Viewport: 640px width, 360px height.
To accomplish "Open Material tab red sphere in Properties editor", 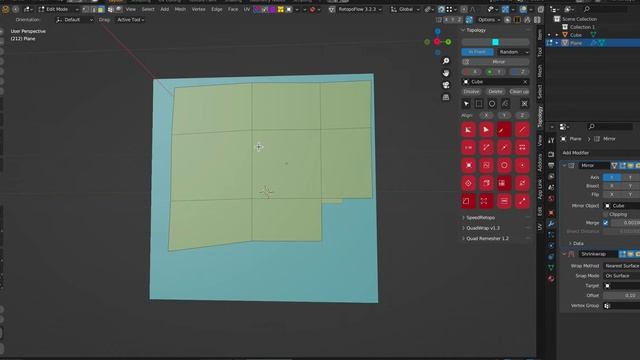I will (x=551, y=279).
